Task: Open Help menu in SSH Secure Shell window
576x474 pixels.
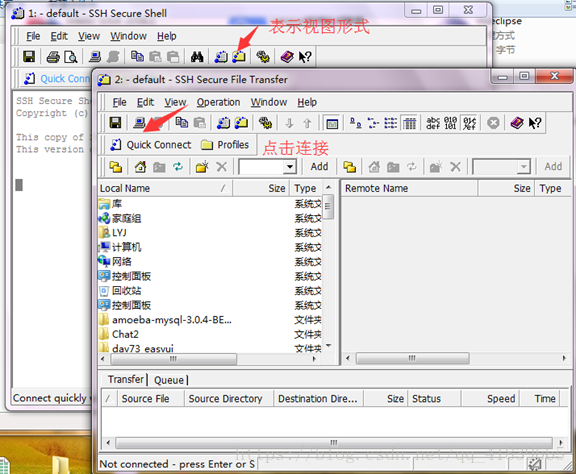Action: point(167,36)
